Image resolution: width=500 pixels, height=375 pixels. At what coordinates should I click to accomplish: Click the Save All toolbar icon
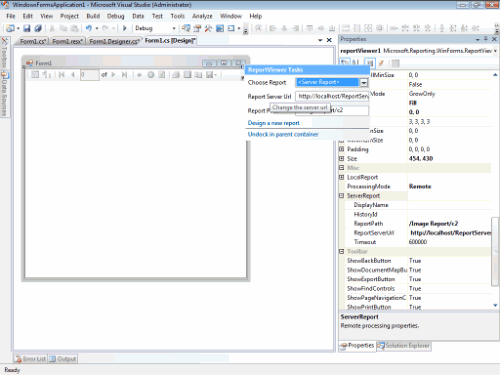coord(38,28)
